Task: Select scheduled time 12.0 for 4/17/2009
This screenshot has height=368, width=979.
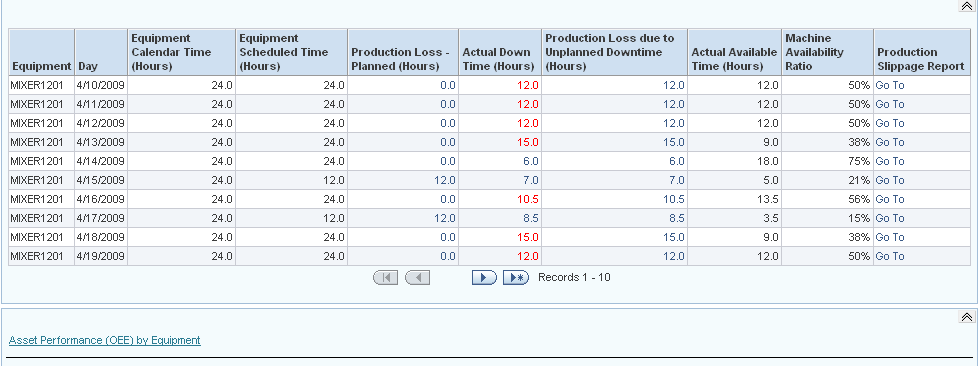Action: 291,219
